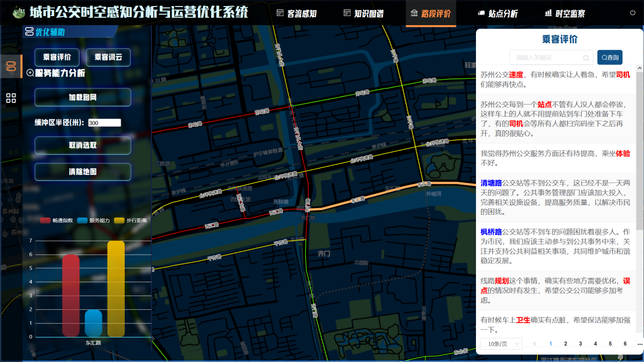The height and width of the screenshot is (362, 644).
Task: Expand more pages via pagination ellipsis
Action: (x=639, y=344)
